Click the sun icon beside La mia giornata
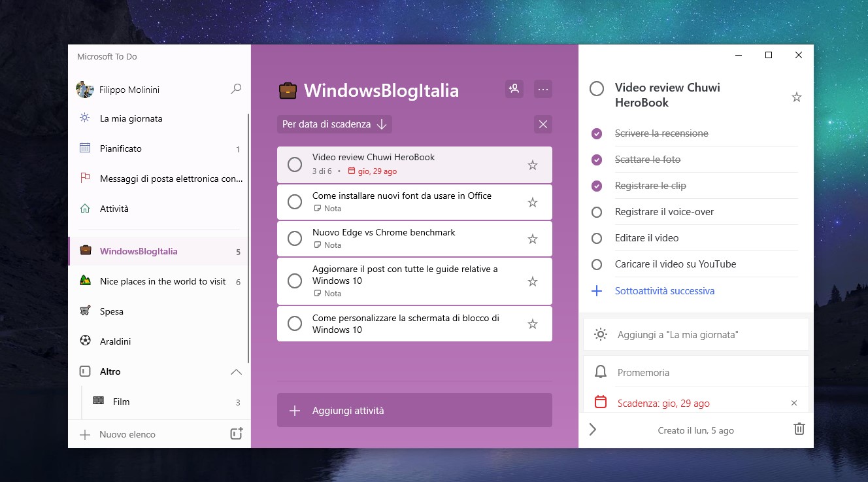868x482 pixels. point(85,118)
